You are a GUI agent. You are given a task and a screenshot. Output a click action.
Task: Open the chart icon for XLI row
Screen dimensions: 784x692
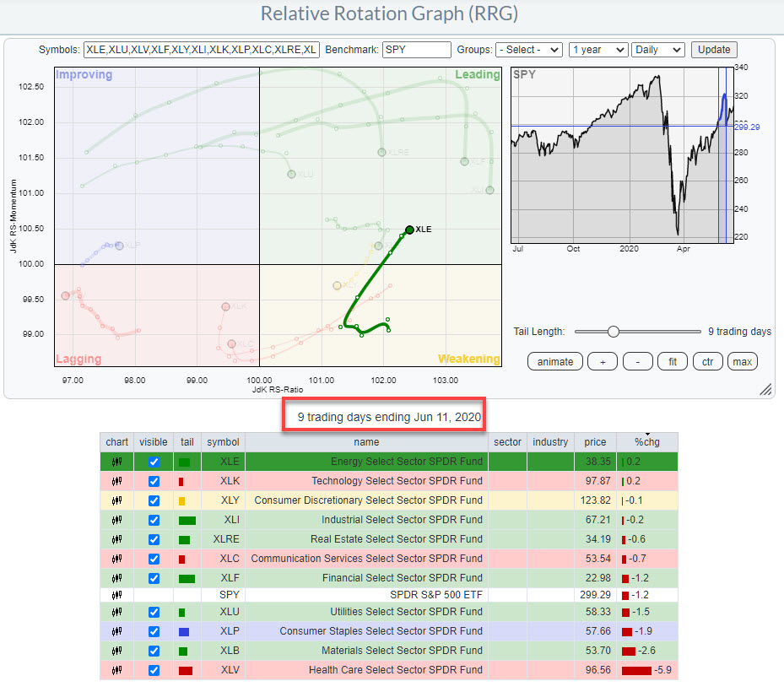116,520
